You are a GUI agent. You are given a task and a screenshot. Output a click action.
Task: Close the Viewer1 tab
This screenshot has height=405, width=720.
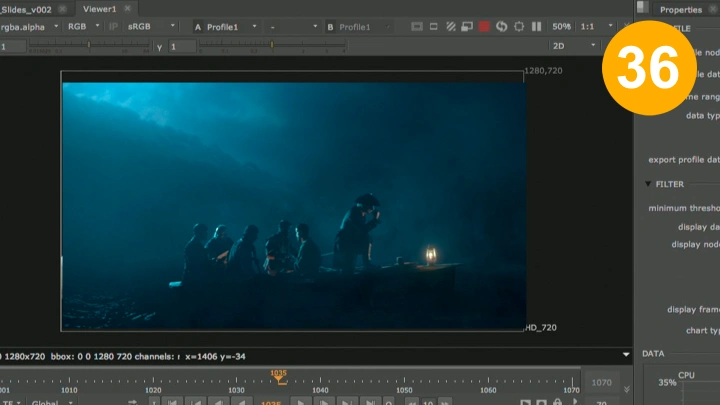click(128, 8)
